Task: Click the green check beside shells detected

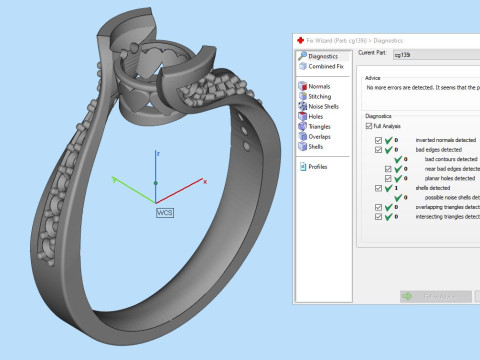Action: point(388,188)
